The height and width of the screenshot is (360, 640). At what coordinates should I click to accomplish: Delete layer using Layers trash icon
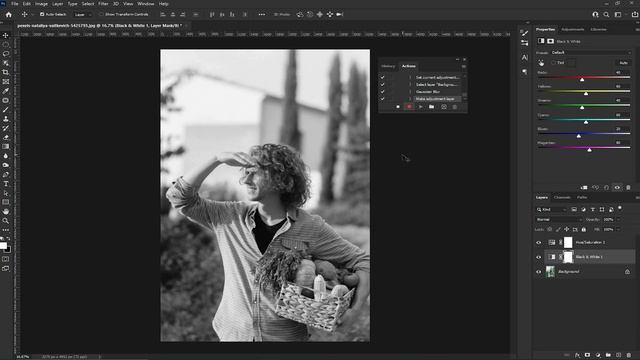coord(629,355)
